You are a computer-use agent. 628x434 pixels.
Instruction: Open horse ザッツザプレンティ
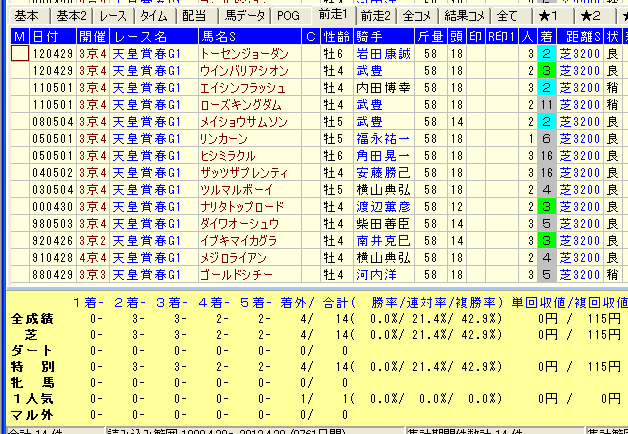pyautogui.click(x=244, y=173)
